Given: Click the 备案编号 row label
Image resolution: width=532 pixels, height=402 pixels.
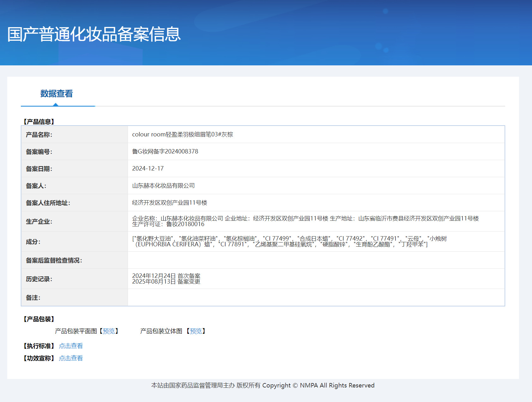Looking at the screenshot, I should click(39, 152).
